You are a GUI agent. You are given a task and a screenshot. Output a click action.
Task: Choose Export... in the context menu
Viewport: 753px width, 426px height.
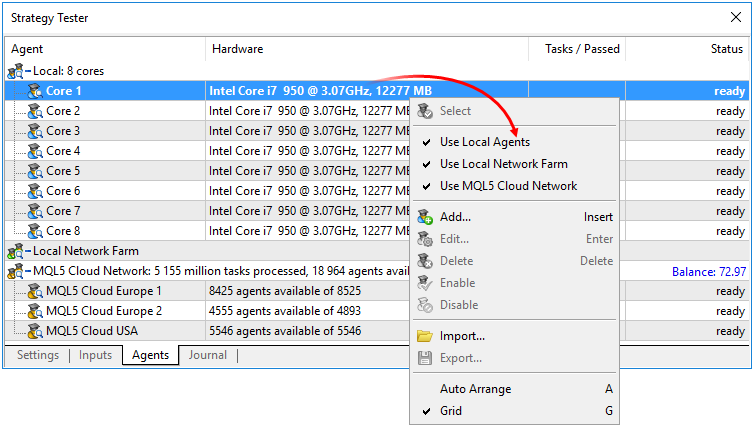(x=515, y=358)
